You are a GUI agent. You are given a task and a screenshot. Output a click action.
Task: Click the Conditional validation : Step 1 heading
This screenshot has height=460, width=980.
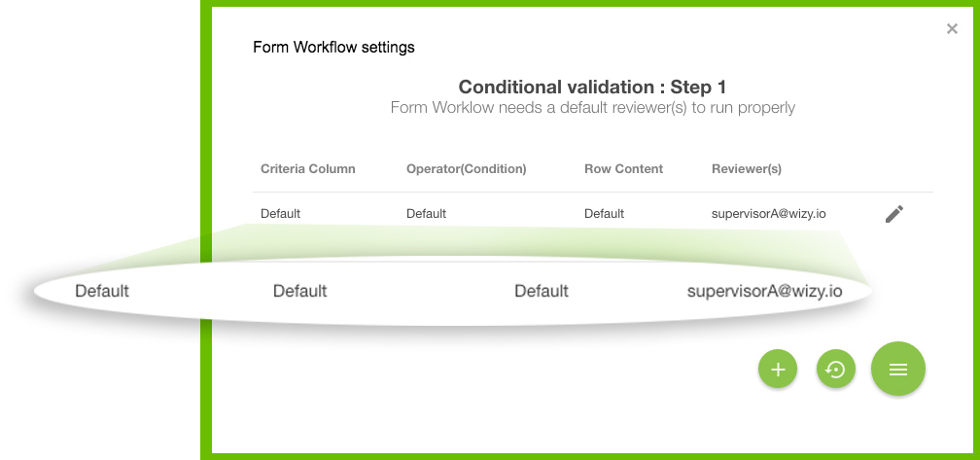coord(592,87)
